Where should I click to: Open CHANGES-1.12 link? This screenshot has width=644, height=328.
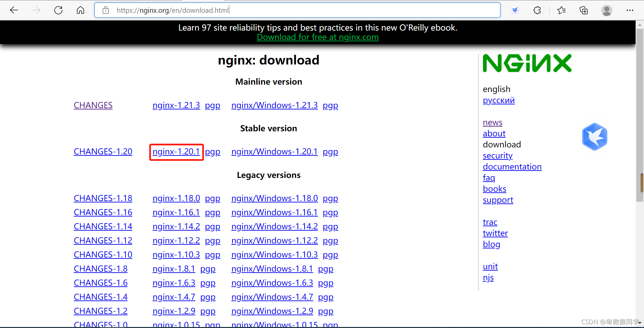[x=103, y=241]
